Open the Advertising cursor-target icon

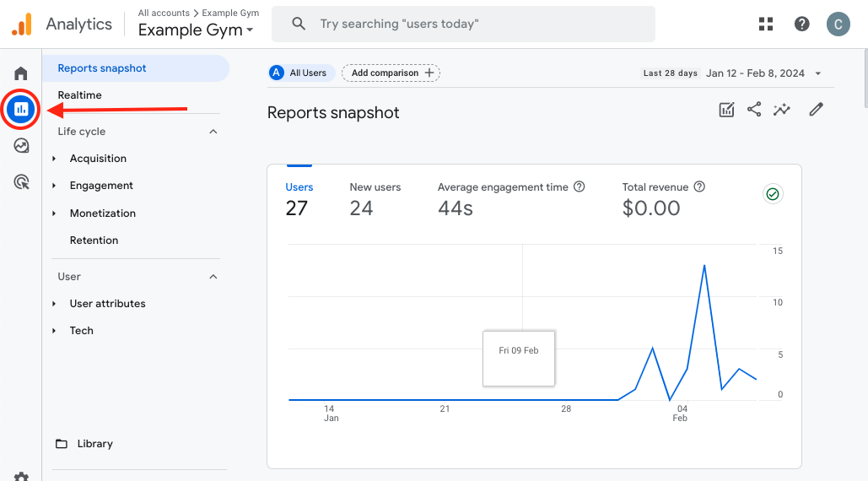click(x=21, y=181)
